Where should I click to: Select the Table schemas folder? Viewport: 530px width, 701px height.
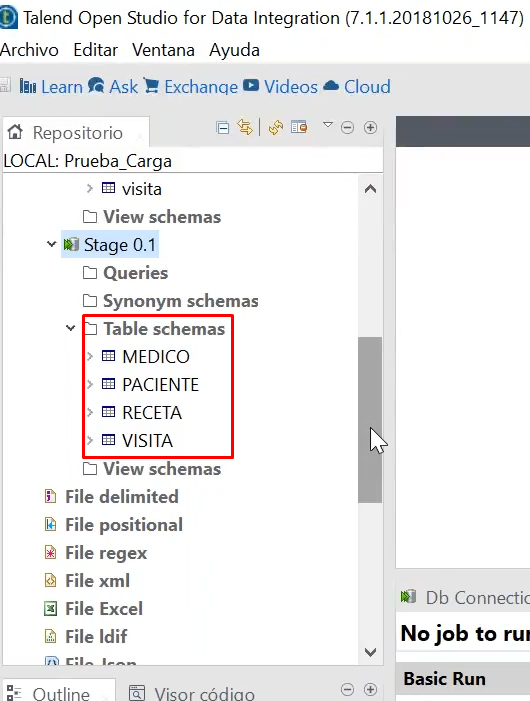pyautogui.click(x=155, y=329)
